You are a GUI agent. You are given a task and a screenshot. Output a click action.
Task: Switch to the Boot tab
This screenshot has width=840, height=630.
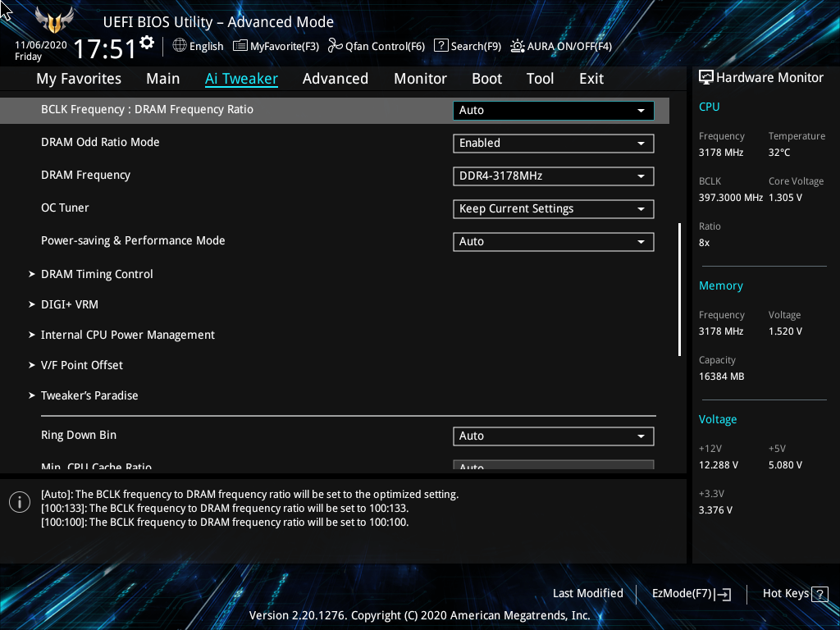(x=487, y=79)
